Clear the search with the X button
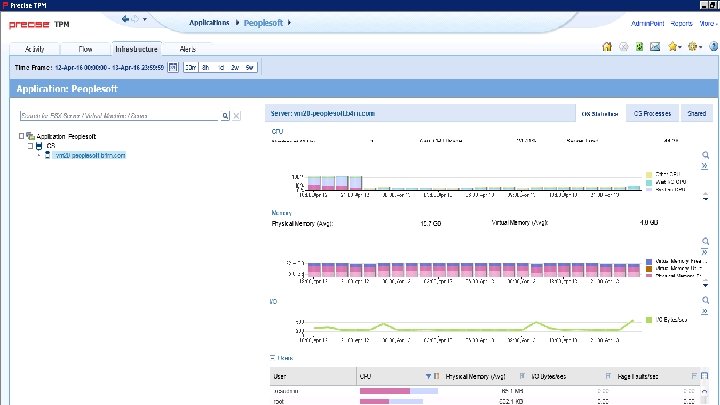720x405 pixels. click(x=236, y=116)
